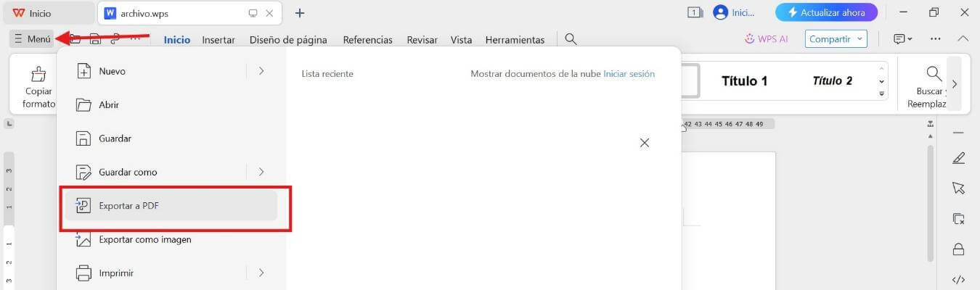Click the search magnifier beside Herramientas

(x=571, y=39)
